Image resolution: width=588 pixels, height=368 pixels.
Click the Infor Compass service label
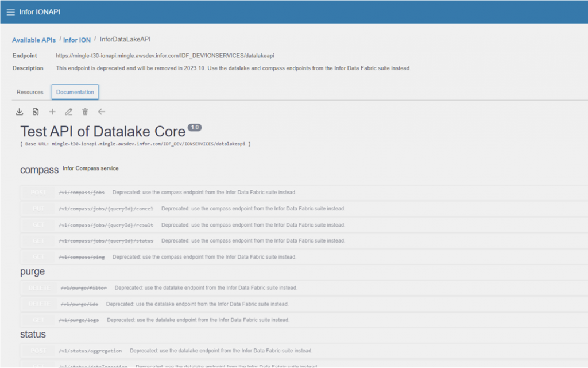click(x=90, y=168)
